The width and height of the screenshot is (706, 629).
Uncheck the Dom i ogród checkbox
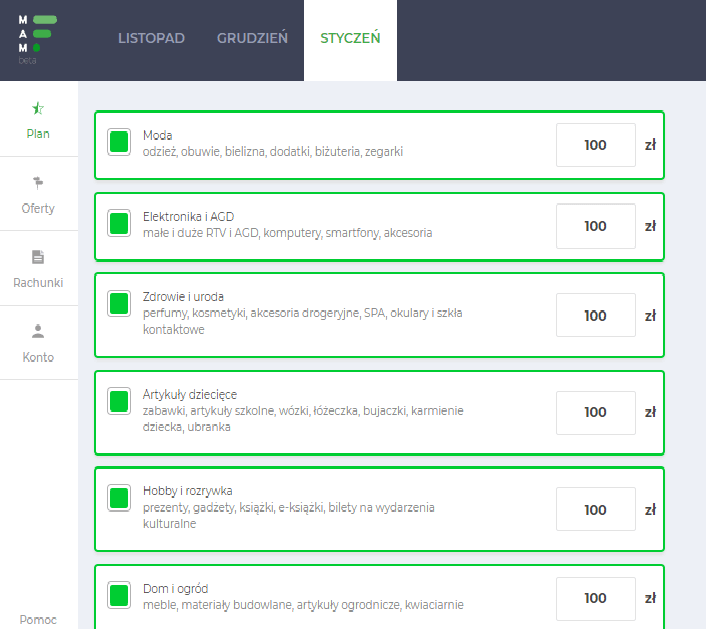119,596
